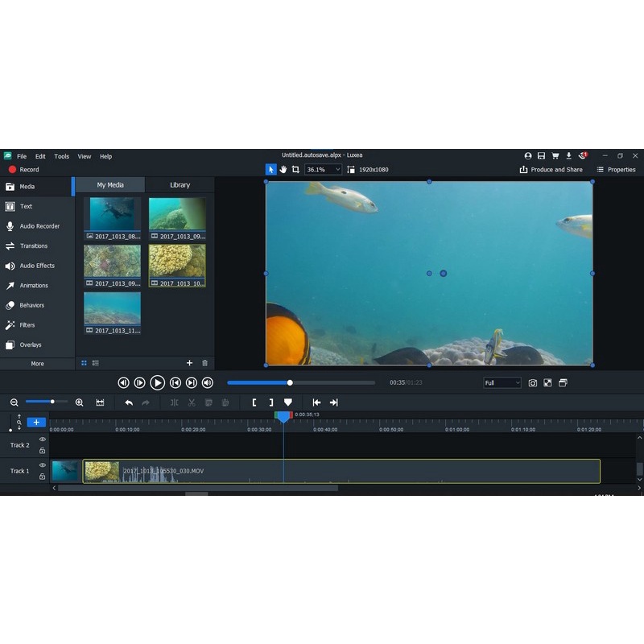This screenshot has height=644, width=644.
Task: Add a marker on the timeline
Action: 287,402
